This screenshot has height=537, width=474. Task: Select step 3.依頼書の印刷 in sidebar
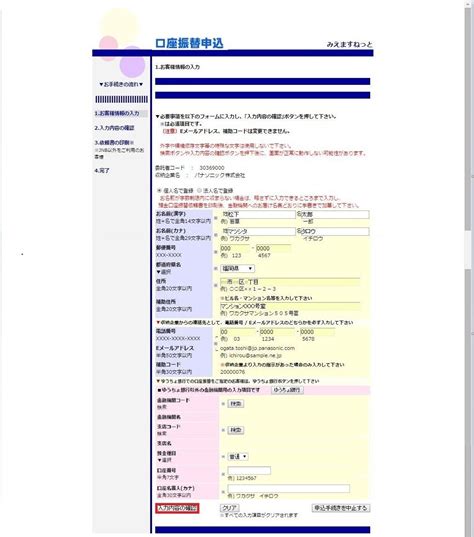pyautogui.click(x=114, y=142)
